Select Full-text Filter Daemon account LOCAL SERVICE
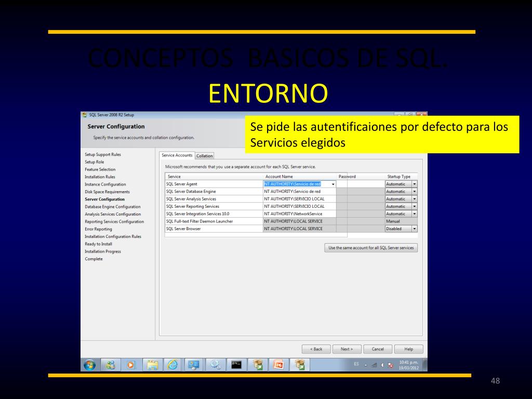The width and height of the screenshot is (532, 399). pos(300,221)
